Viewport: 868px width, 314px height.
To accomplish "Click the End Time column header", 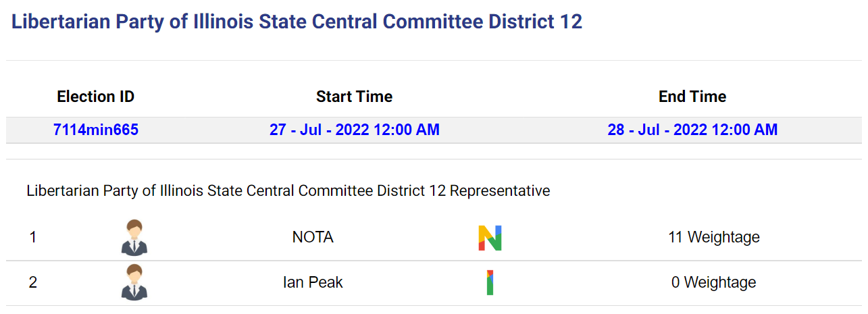I will pyautogui.click(x=692, y=97).
